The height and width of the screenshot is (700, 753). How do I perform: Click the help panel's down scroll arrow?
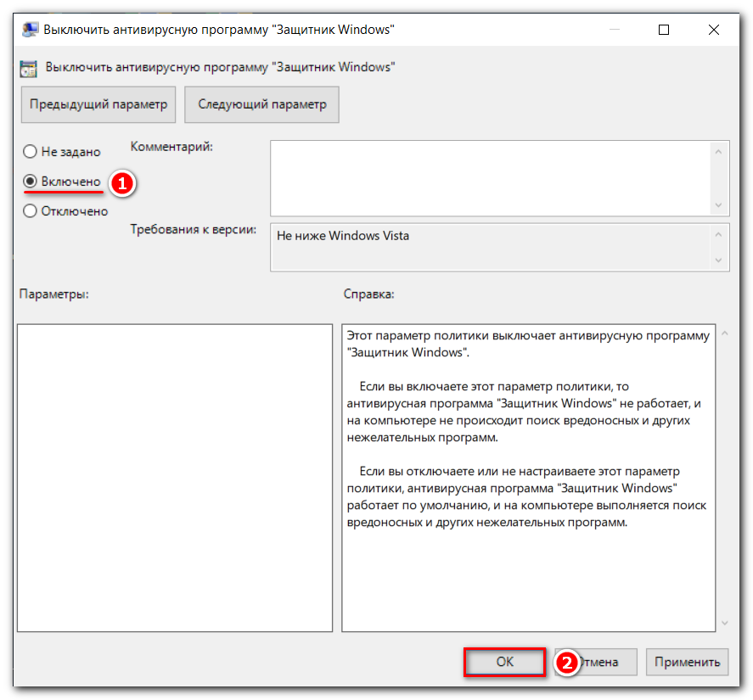point(725,623)
